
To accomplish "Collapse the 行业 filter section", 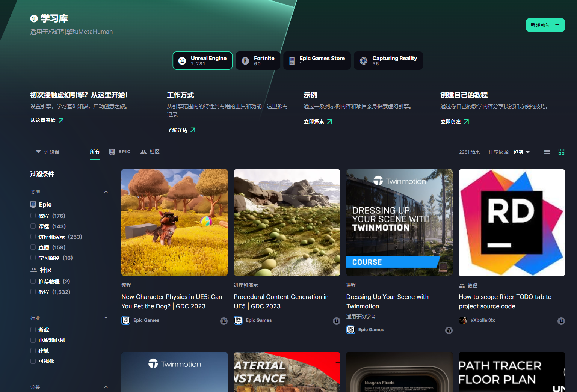I will pos(106,318).
